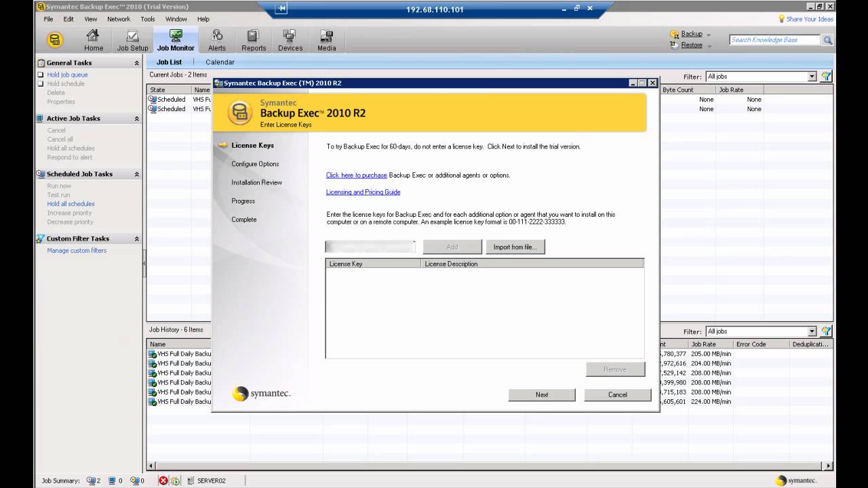Viewport: 868px width, 488px height.
Task: Click Cancel in the installer dialog
Action: (618, 394)
